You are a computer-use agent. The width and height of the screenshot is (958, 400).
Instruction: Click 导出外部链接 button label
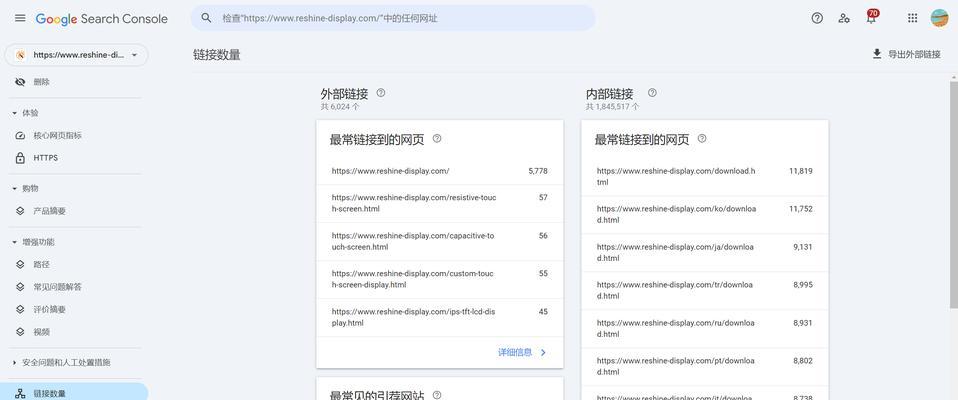[914, 54]
